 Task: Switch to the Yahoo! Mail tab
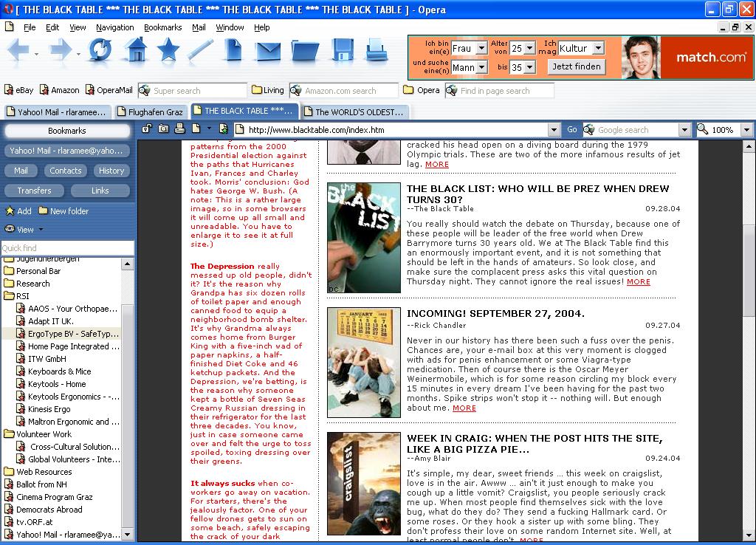click(57, 112)
